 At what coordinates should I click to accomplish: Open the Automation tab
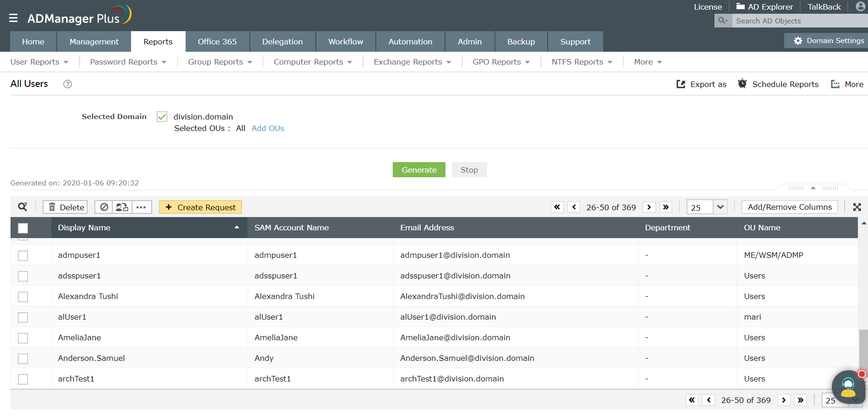point(410,42)
